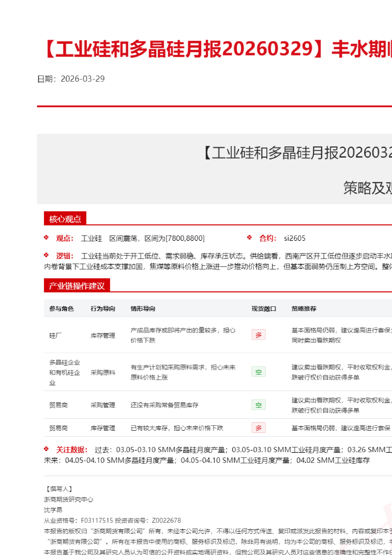392x555 pixels.
Task: Click the green 空 badge in the 多晶硅企业 row
Action: pos(258,372)
